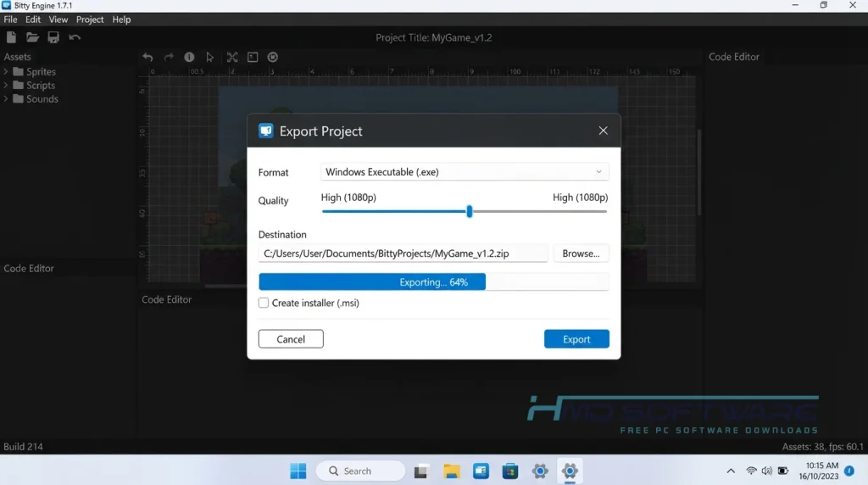Click the Quality slider handle
This screenshot has width=868, height=485.
(x=470, y=211)
